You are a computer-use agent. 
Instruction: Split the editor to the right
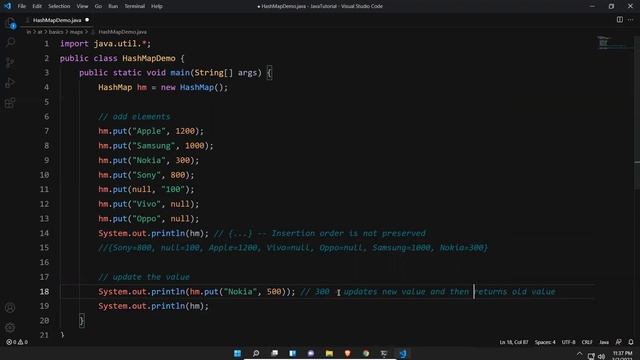620,20
